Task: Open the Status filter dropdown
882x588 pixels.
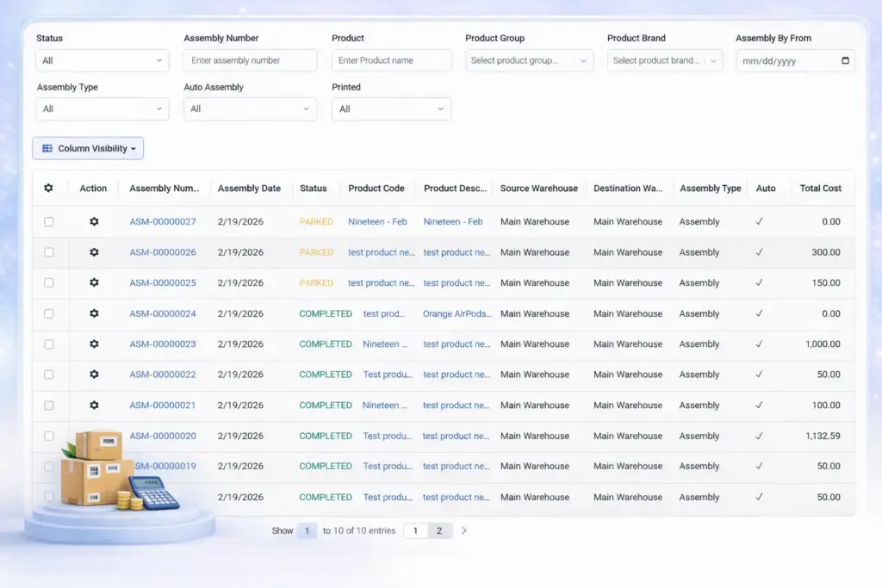Action: pos(102,61)
